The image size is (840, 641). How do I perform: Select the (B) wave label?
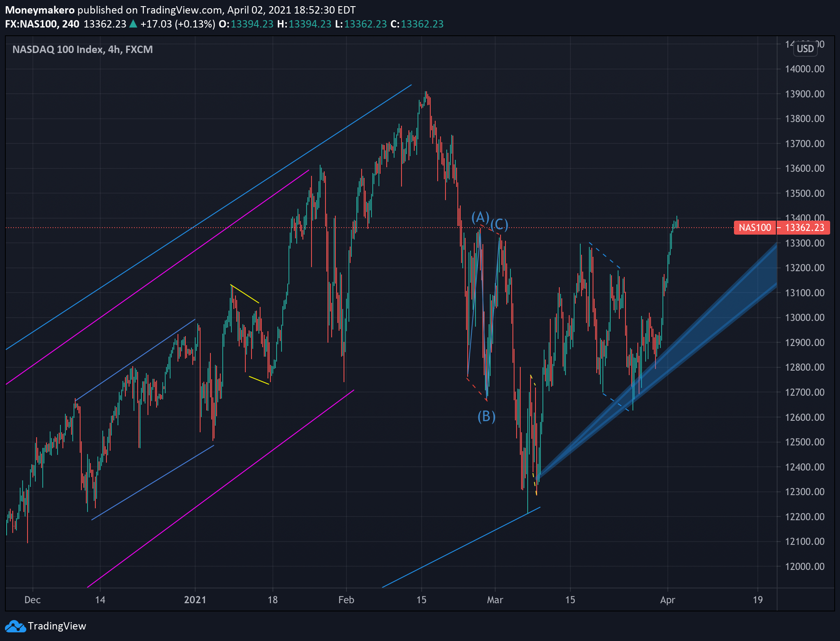tap(487, 417)
